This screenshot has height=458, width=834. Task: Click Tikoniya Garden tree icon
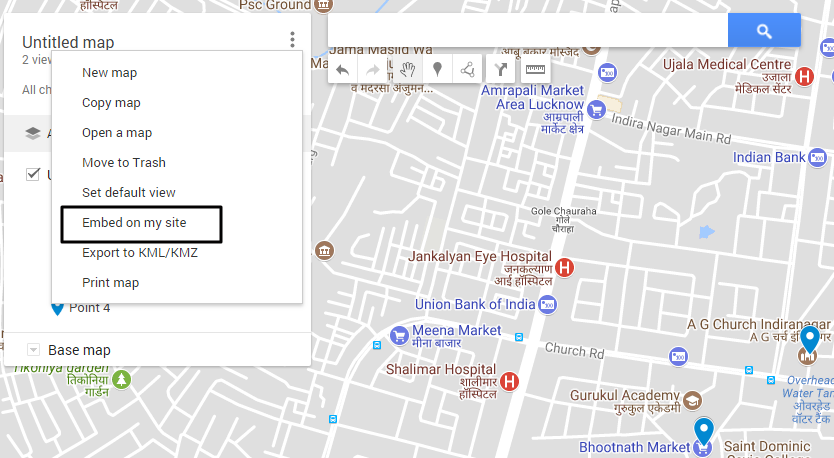(x=121, y=380)
